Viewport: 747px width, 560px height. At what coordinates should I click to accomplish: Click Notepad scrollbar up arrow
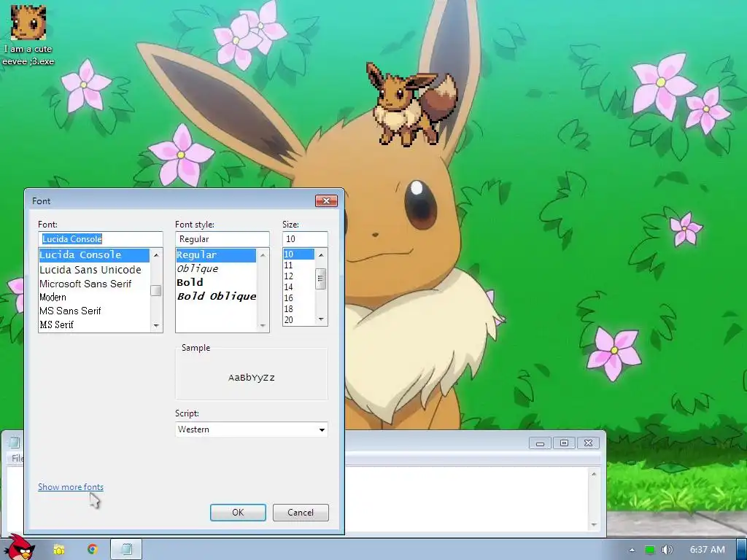[x=594, y=474]
